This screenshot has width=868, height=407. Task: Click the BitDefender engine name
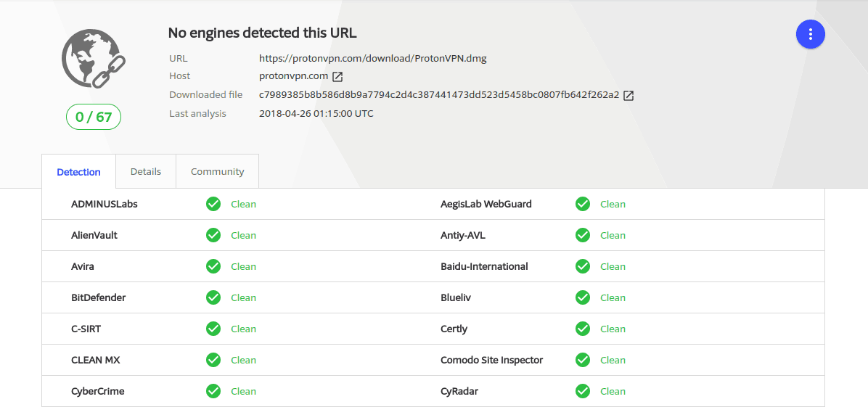pos(99,297)
